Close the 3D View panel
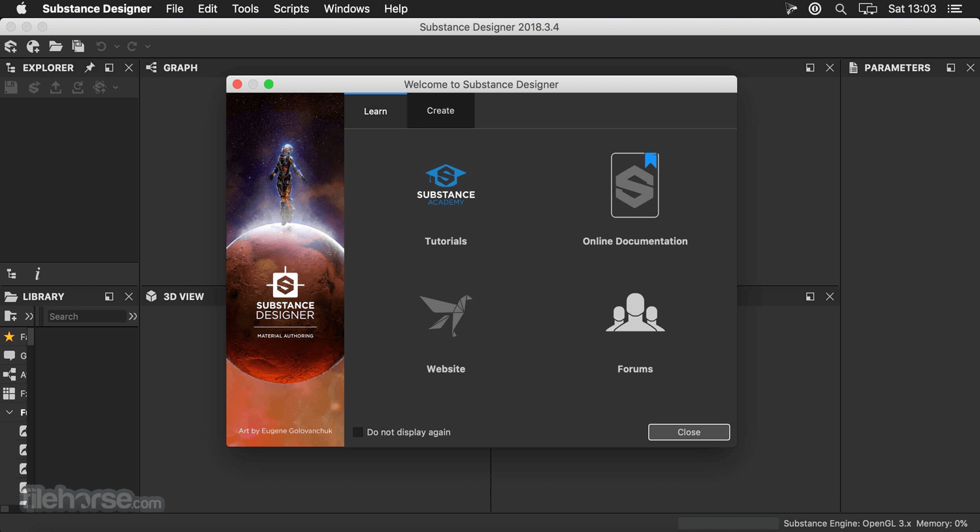The image size is (980, 532). tap(830, 296)
